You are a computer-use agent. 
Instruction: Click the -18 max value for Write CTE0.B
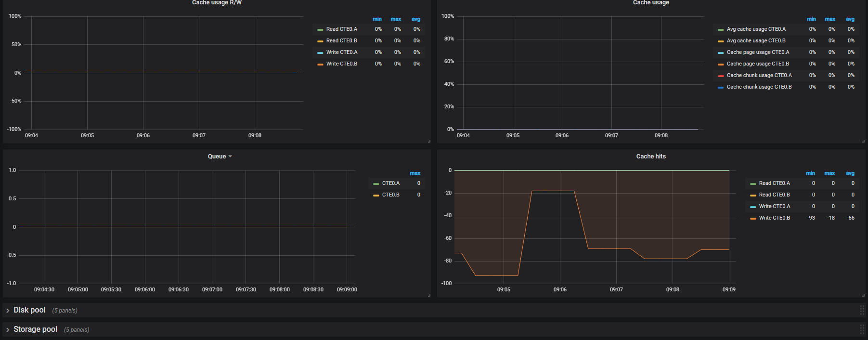point(831,218)
